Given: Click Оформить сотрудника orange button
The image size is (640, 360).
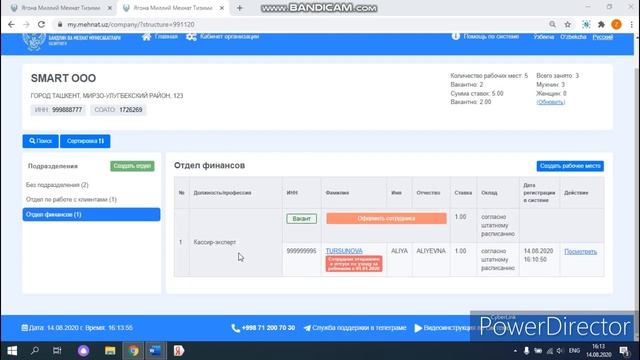Looking at the screenshot, I should pos(386,218).
